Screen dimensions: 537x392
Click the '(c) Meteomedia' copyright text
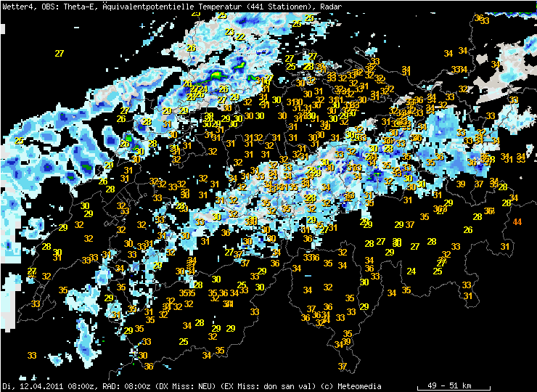pos(351,386)
